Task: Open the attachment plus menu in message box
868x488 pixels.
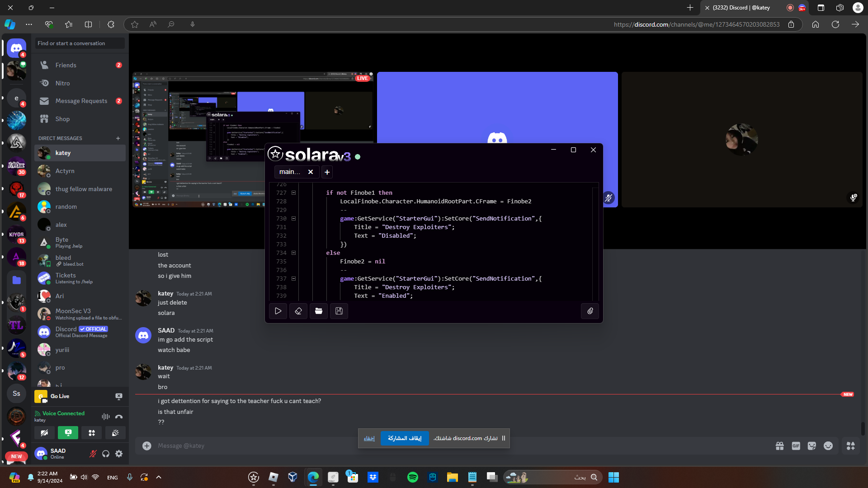Action: coord(147,446)
